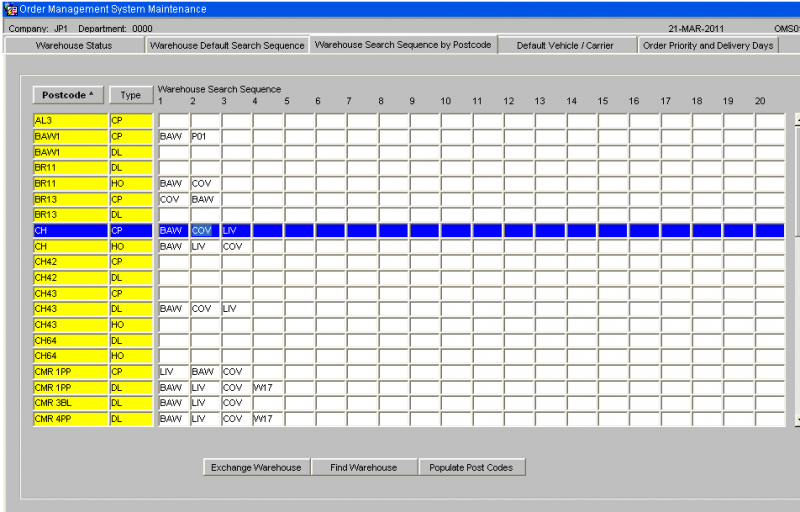Open the Warehouse Status tab

[74, 45]
